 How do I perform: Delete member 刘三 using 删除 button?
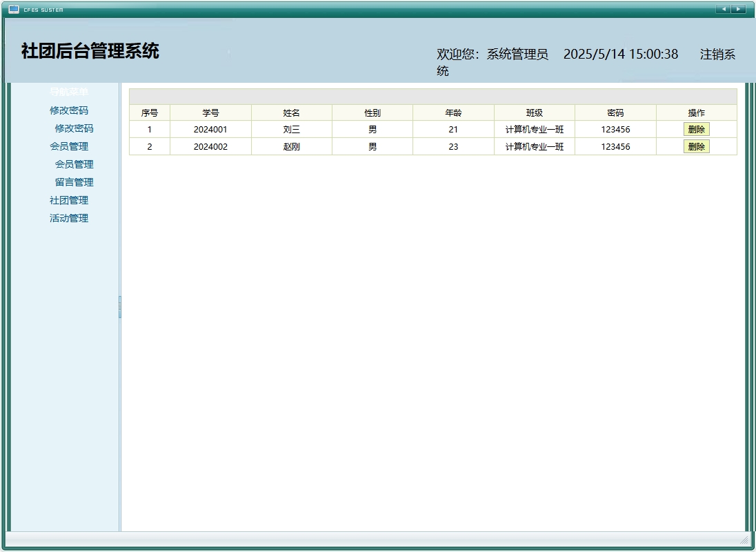[x=697, y=128]
